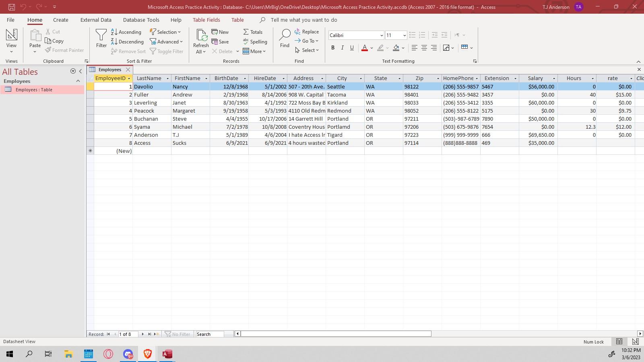Switch to Datasheet View status bar icon

619,341
